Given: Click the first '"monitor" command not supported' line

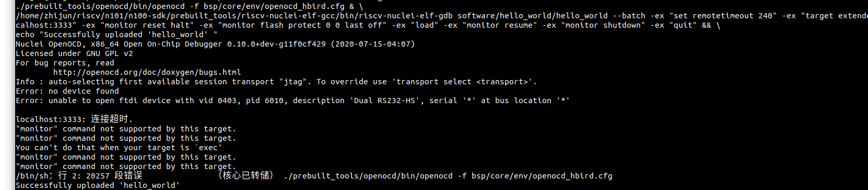Looking at the screenshot, I should [126, 129].
